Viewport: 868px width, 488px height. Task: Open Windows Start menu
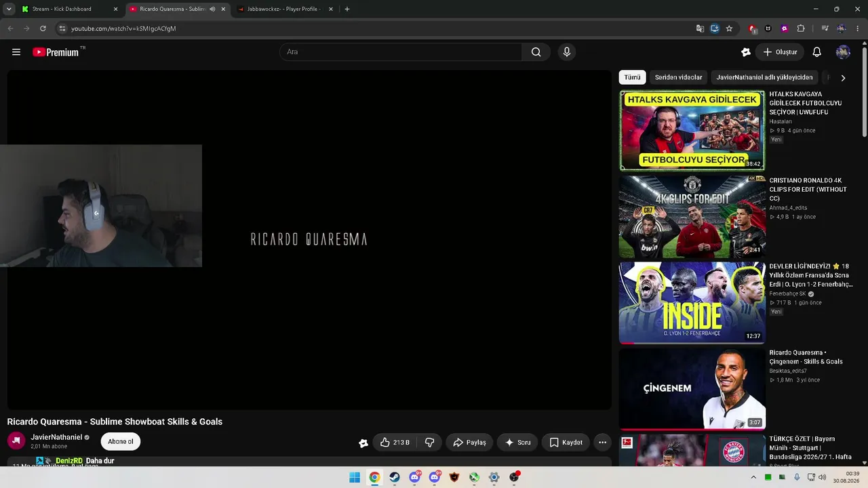pyautogui.click(x=355, y=477)
